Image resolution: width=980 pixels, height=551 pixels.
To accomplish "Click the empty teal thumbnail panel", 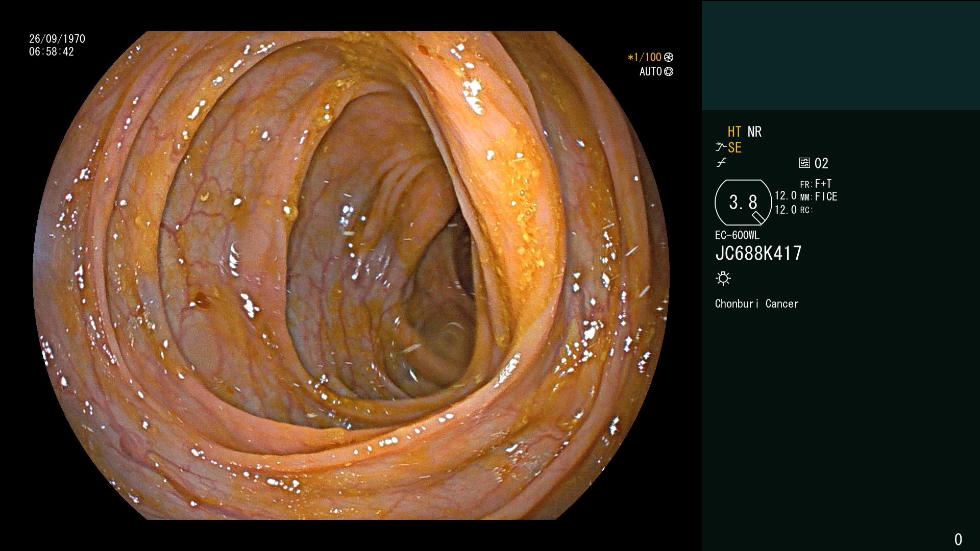I will coord(841,55).
